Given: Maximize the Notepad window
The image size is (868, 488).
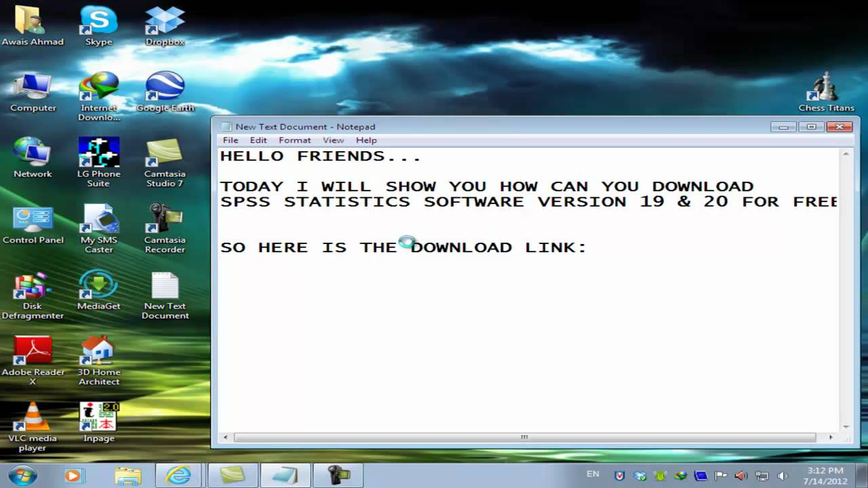Looking at the screenshot, I should 811,126.
